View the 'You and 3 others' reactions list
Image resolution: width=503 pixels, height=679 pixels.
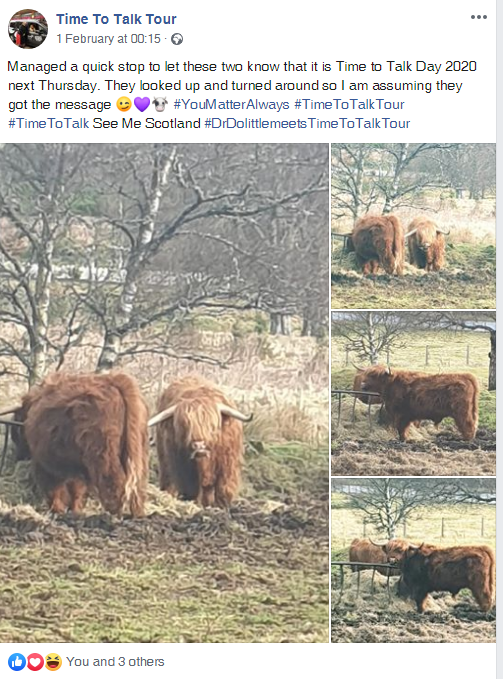(x=115, y=662)
